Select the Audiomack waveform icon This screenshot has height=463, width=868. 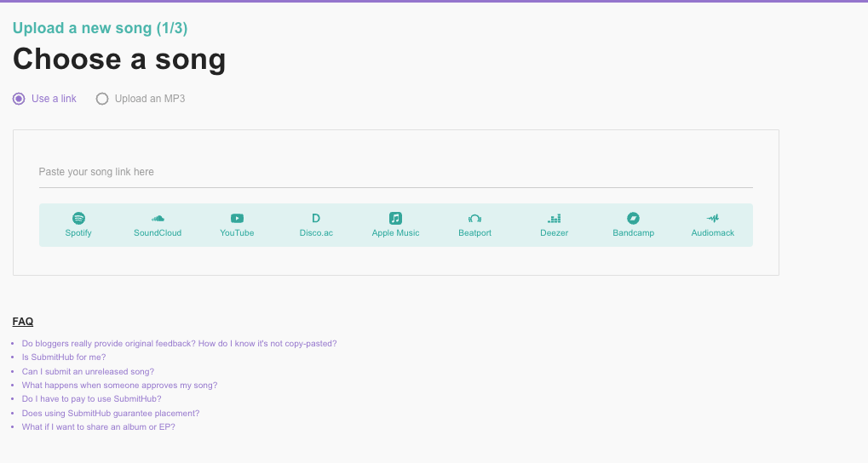tap(712, 218)
